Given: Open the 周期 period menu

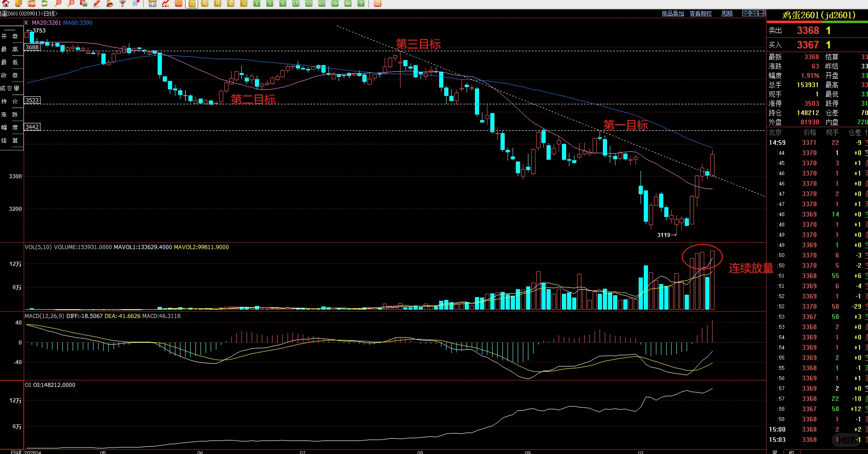Looking at the screenshot, I should (727, 14).
